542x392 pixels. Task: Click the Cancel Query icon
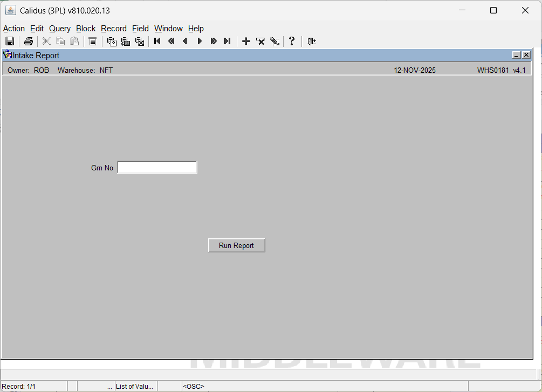tap(140, 42)
